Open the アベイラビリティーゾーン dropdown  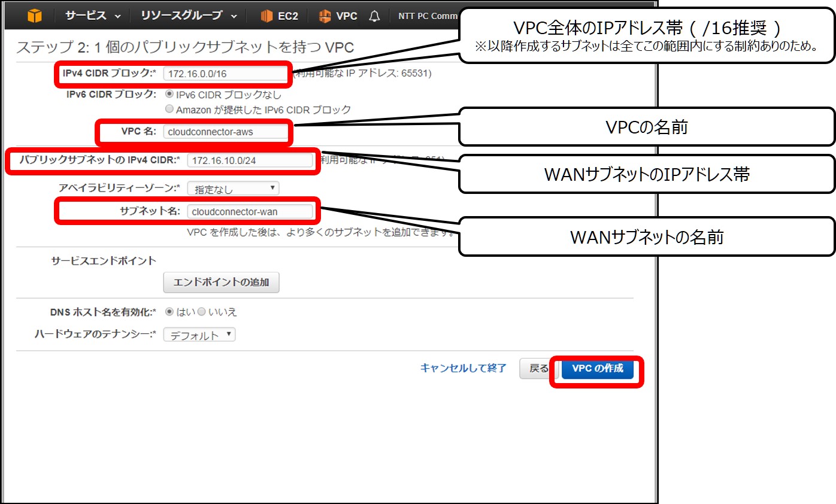tap(233, 189)
